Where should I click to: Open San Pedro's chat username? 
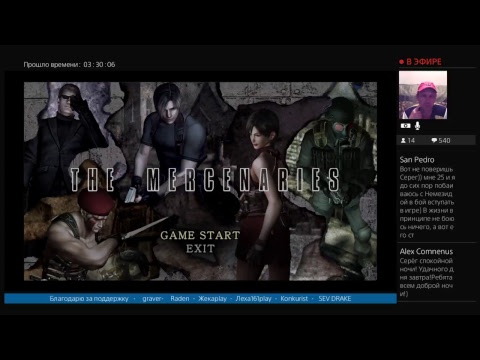click(417, 160)
